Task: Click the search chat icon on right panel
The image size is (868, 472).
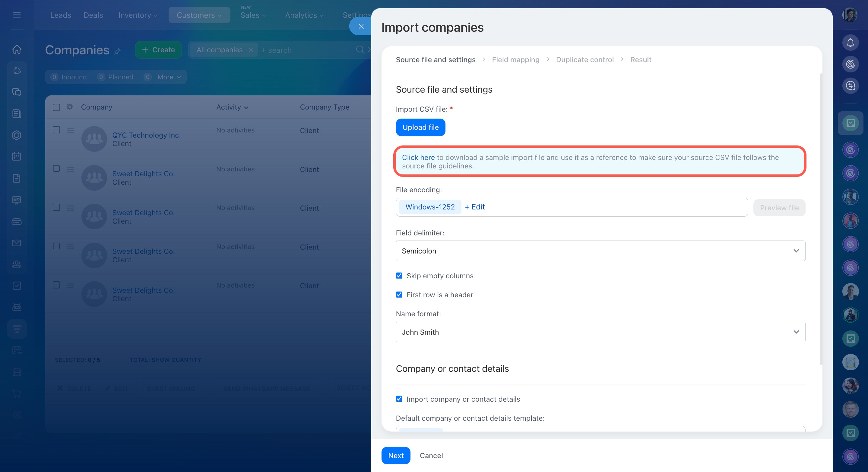Action: pos(850,86)
